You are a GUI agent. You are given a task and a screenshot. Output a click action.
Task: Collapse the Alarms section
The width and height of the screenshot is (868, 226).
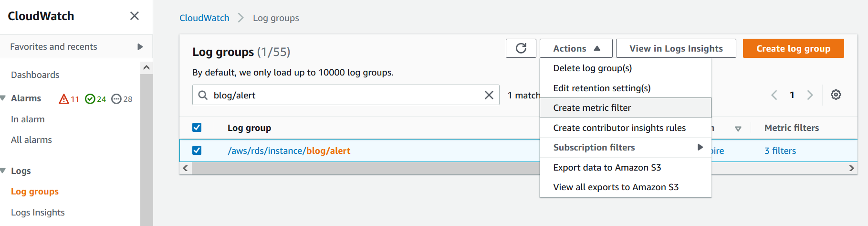point(3,98)
